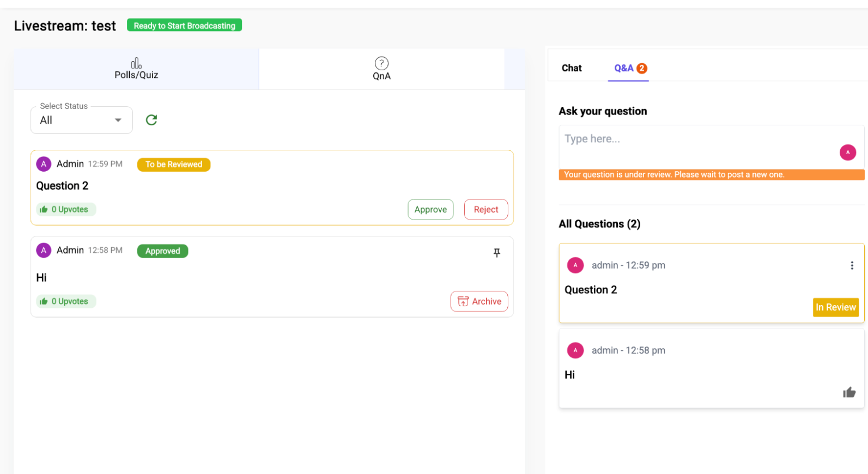Archive the 'Hi' question
This screenshot has height=474, width=868.
pos(479,301)
